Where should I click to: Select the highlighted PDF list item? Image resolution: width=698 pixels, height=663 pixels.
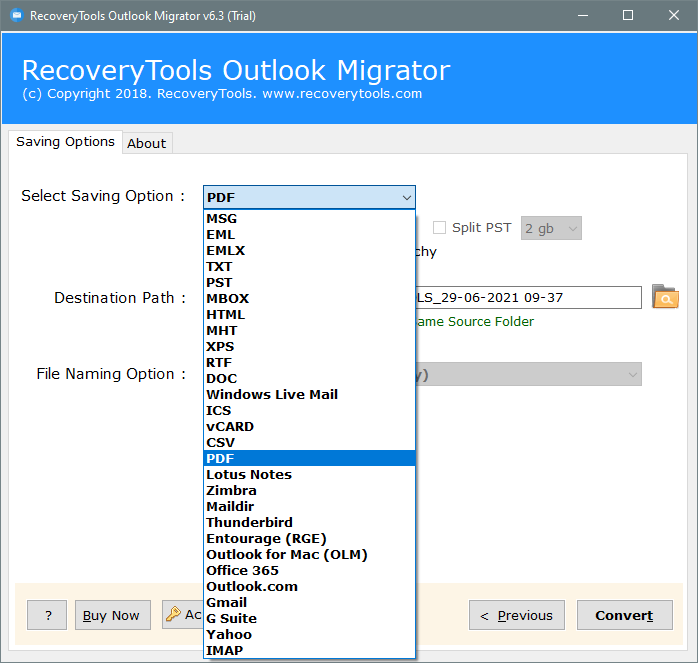click(309, 459)
